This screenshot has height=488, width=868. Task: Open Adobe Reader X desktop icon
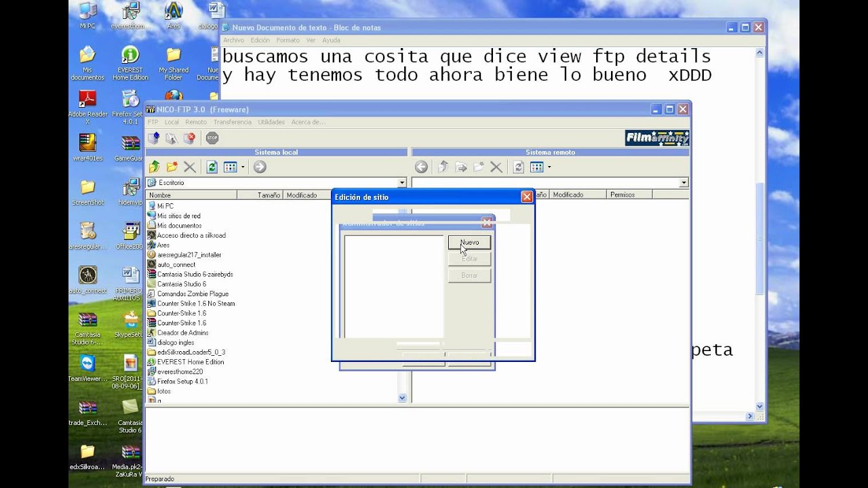[87, 107]
